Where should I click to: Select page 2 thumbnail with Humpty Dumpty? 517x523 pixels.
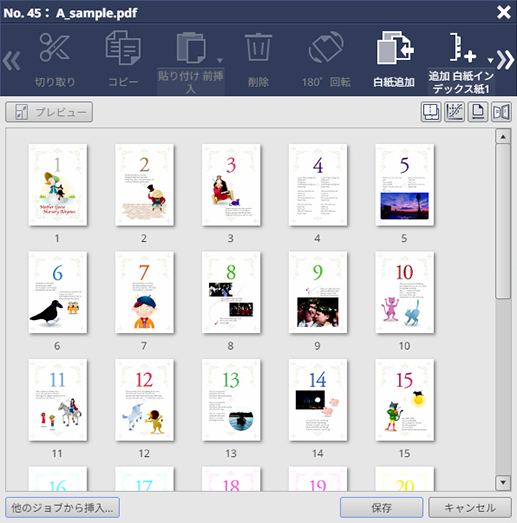tap(144, 185)
